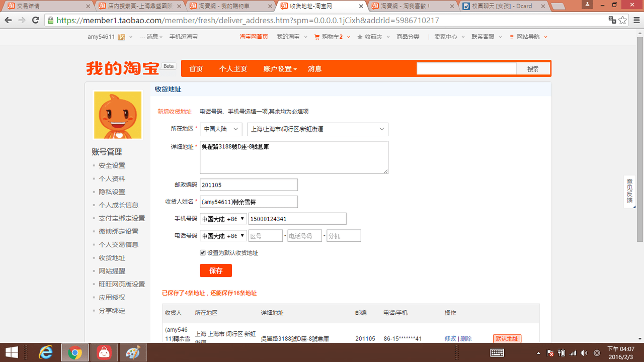Open the 中国大陆 region dropdown
Viewport: 644px width, 362px height.
(x=221, y=129)
